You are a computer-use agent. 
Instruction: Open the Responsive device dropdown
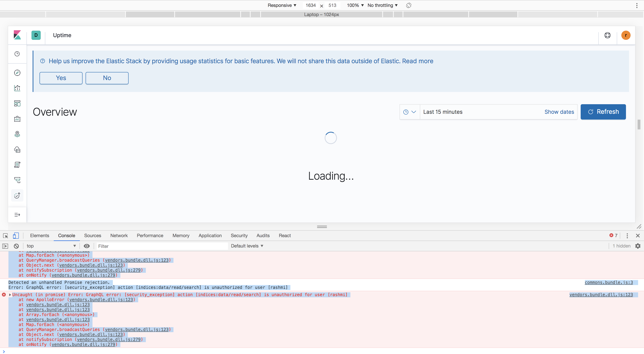pos(282,5)
